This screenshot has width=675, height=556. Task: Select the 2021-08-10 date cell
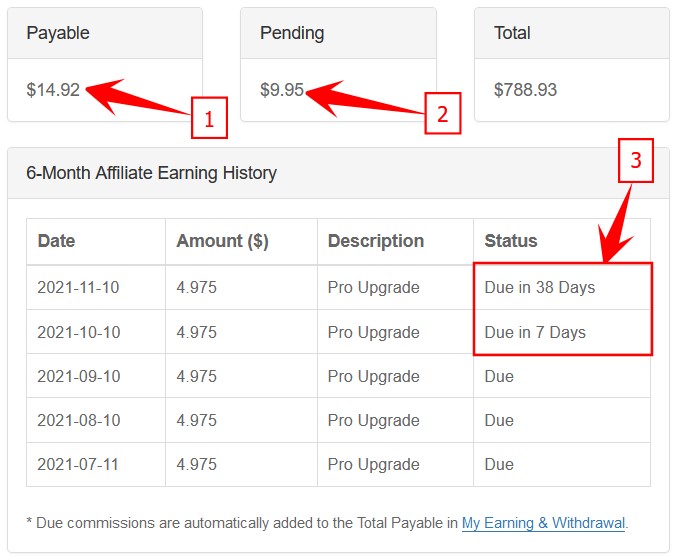(78, 420)
